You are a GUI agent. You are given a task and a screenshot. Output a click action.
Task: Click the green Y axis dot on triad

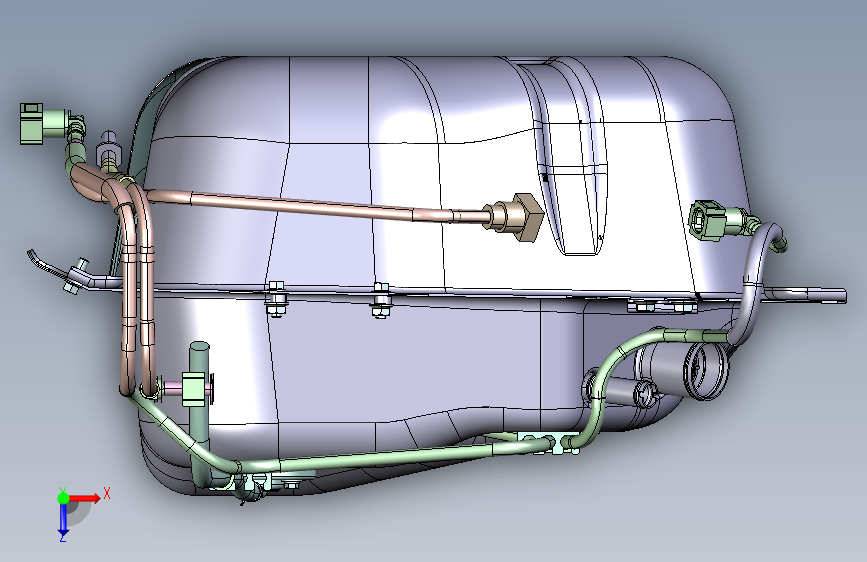click(x=63, y=498)
